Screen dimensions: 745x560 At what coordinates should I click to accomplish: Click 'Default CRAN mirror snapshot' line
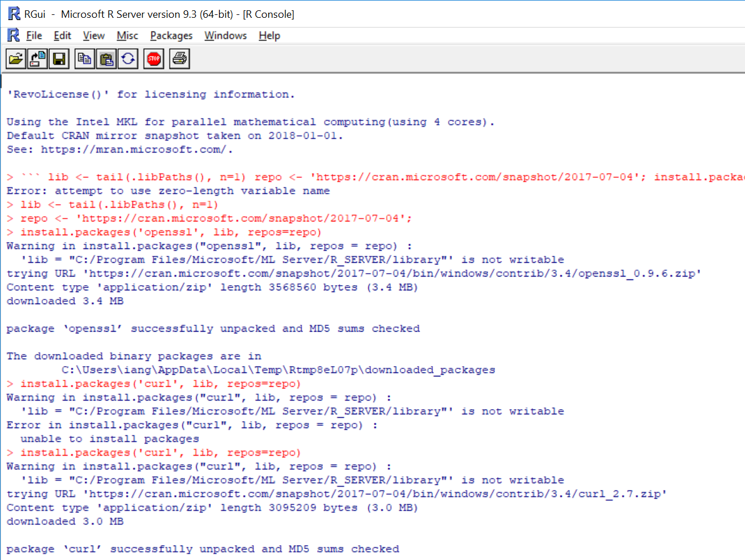point(174,135)
